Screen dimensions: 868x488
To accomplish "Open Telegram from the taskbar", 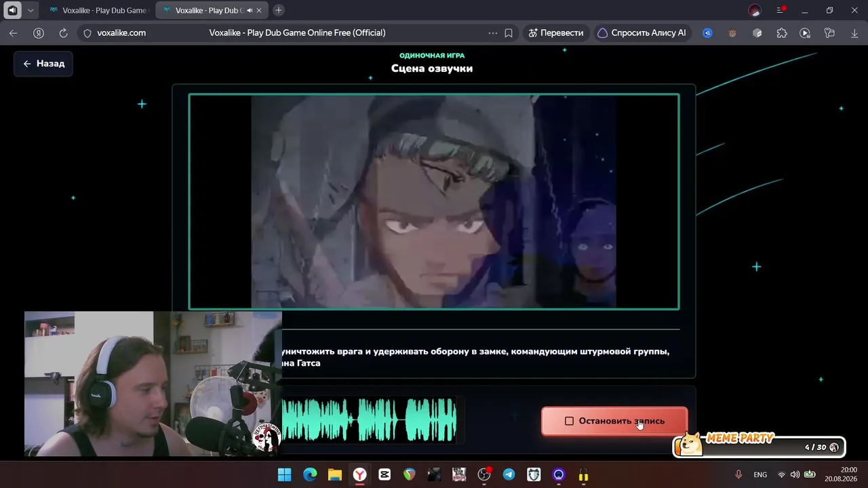I will 509,474.
